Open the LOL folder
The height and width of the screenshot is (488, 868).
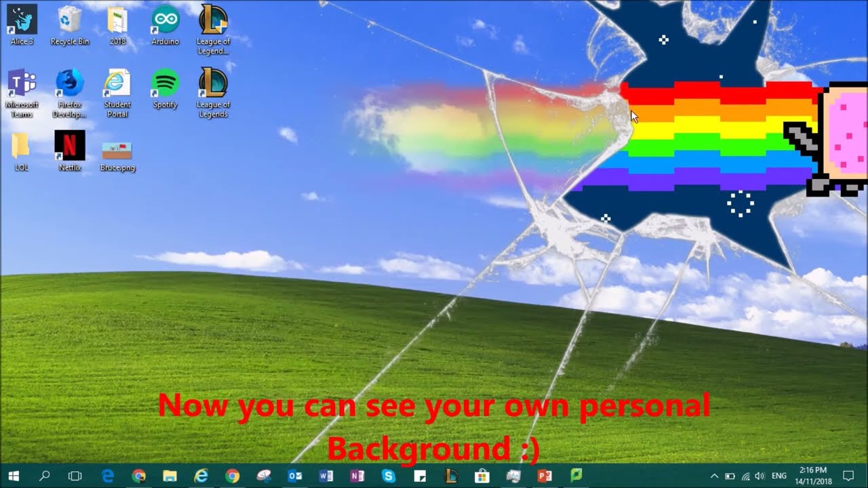pos(21,151)
